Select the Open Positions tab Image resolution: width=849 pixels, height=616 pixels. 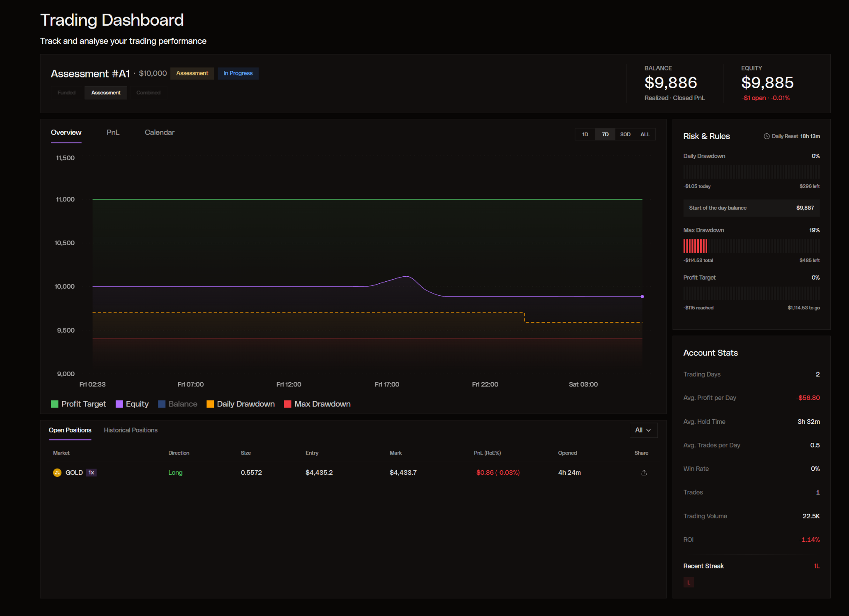tap(70, 430)
